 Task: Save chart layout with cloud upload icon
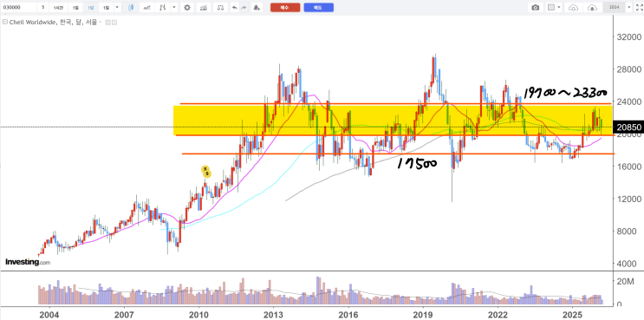coord(592,8)
